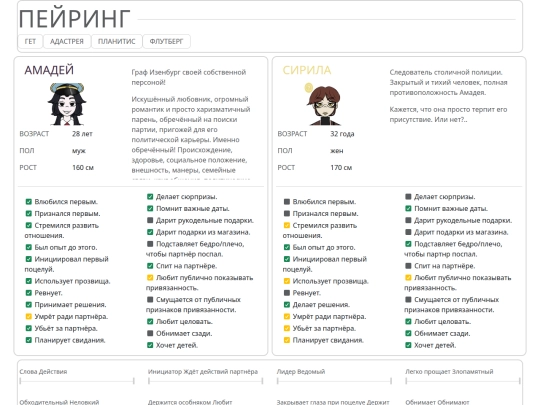The height and width of the screenshot is (405, 540).
Task: Toggle Sirila's 'Любит целовать' checkbox
Action: [408, 322]
